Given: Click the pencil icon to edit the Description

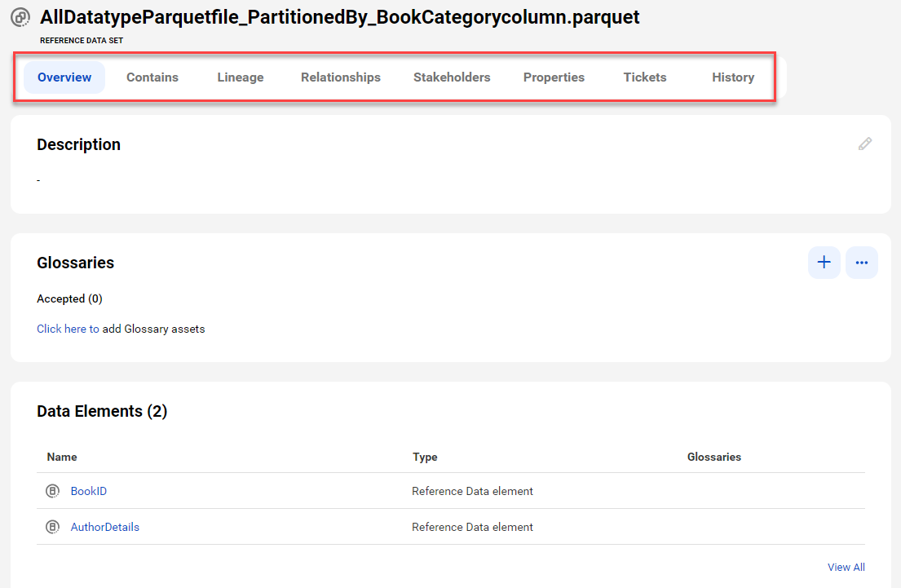Looking at the screenshot, I should [x=865, y=144].
